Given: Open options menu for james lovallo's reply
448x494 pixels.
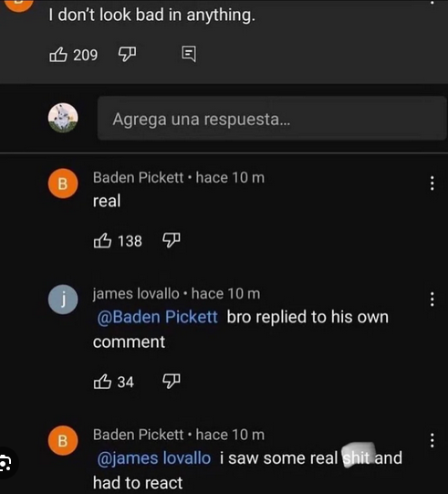Looking at the screenshot, I should pyautogui.click(x=432, y=300).
